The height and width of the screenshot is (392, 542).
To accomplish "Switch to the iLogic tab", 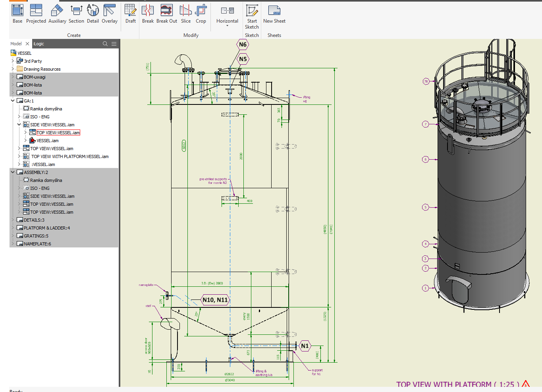I will pos(39,44).
